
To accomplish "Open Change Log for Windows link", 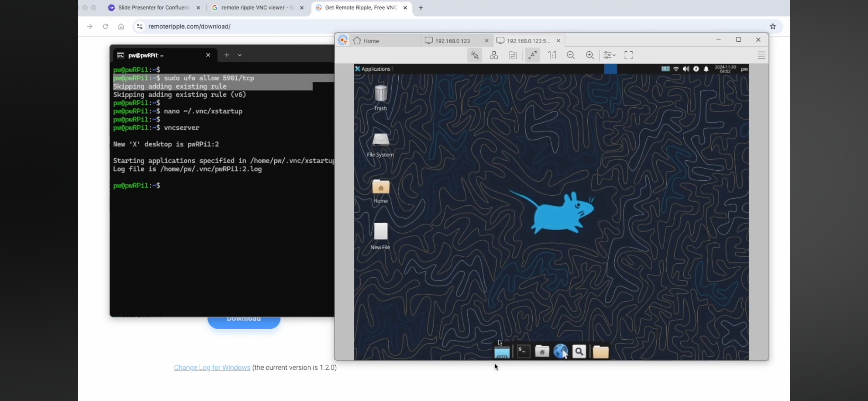I will click(x=212, y=367).
